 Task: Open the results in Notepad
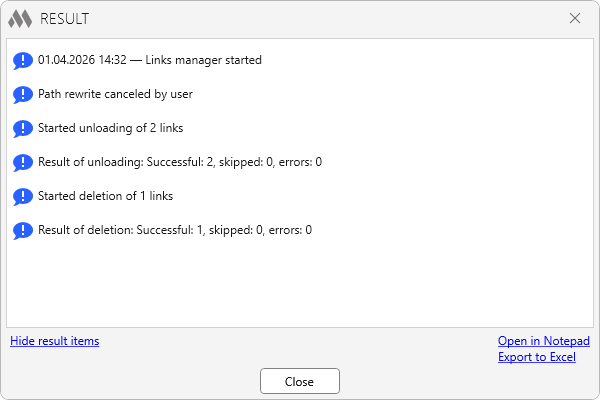(x=543, y=341)
